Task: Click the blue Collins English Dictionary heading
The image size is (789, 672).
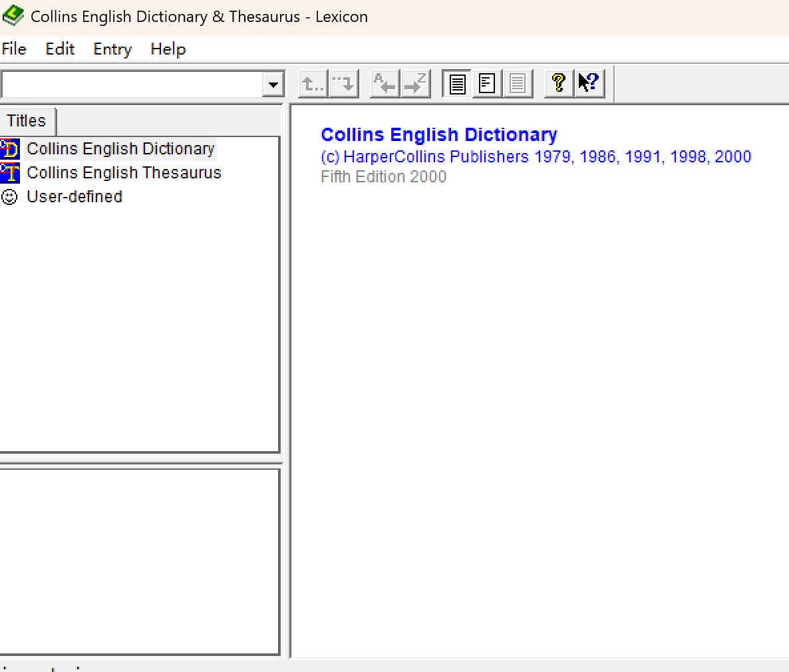Action: [438, 135]
